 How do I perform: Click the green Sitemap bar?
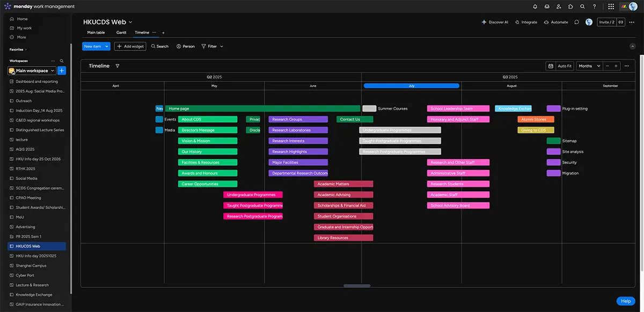[x=553, y=141]
